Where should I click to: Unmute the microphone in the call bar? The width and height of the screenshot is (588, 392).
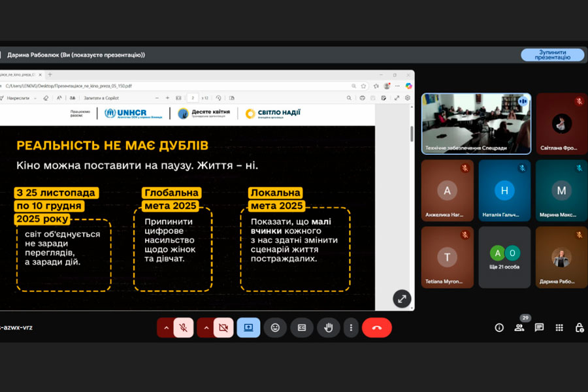point(184,327)
